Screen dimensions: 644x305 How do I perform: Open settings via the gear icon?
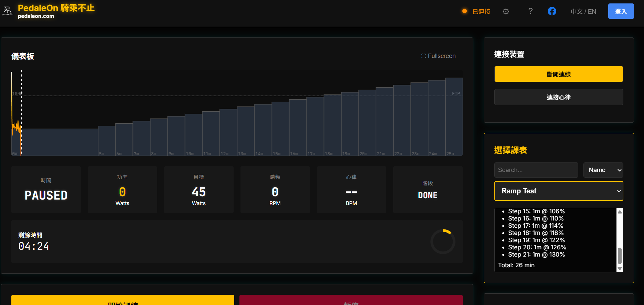(506, 12)
